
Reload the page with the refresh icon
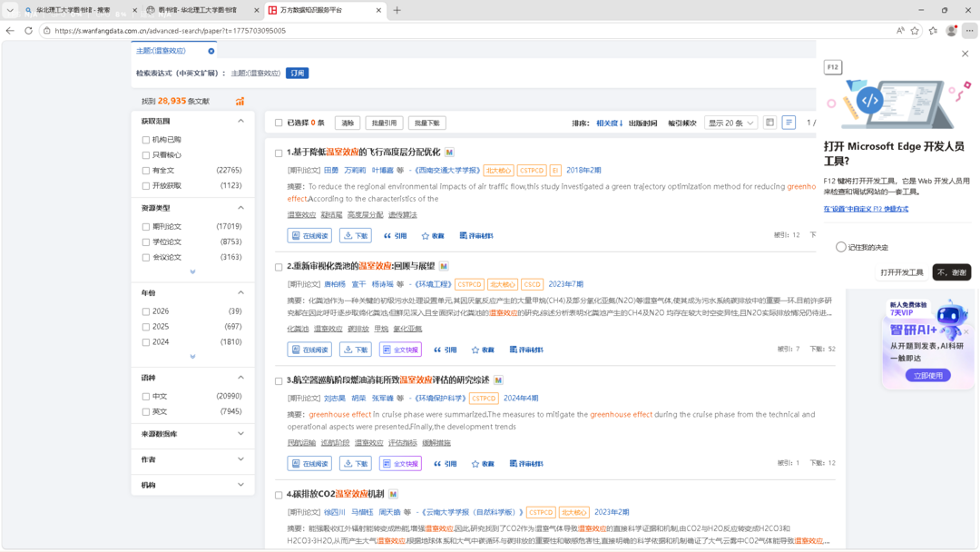(x=28, y=31)
